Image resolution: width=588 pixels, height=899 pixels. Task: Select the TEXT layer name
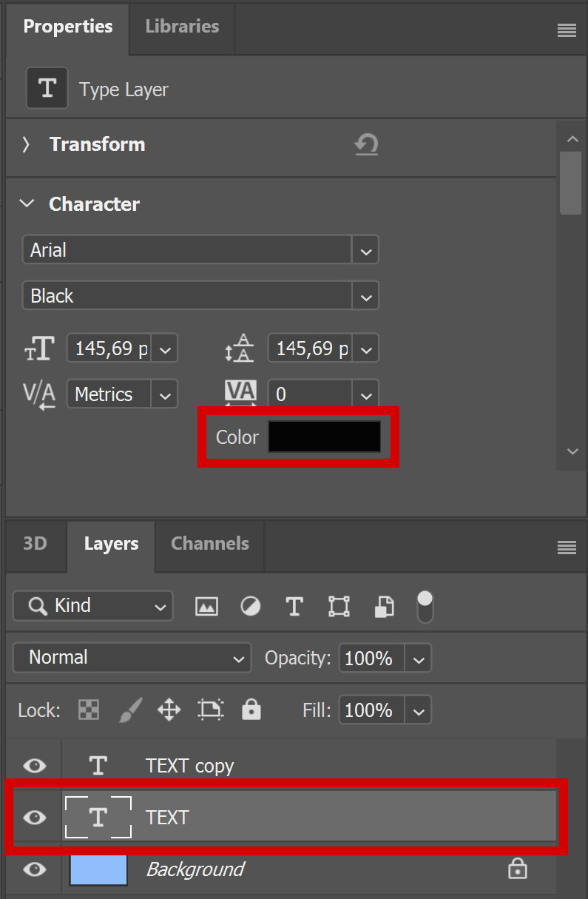[x=167, y=818]
